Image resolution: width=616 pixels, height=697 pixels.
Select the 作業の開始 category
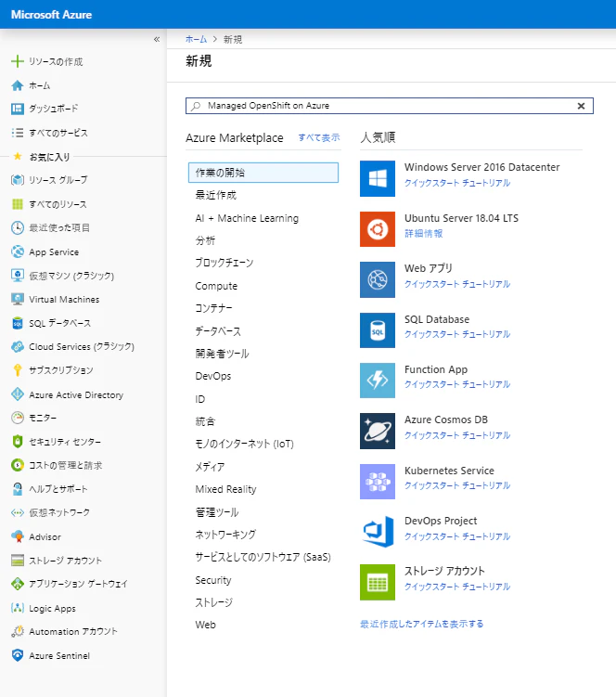(263, 173)
